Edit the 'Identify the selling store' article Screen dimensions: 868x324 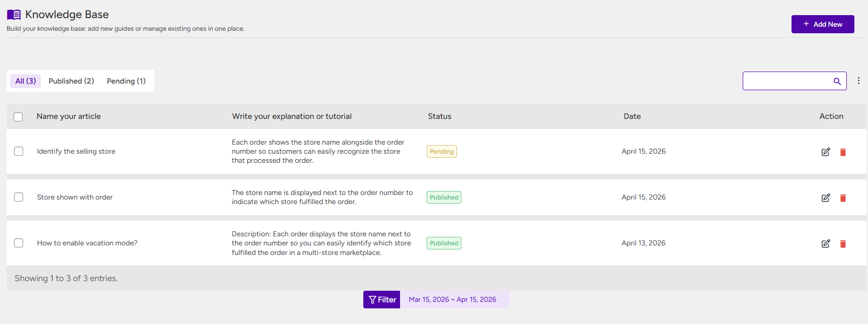[x=826, y=152]
